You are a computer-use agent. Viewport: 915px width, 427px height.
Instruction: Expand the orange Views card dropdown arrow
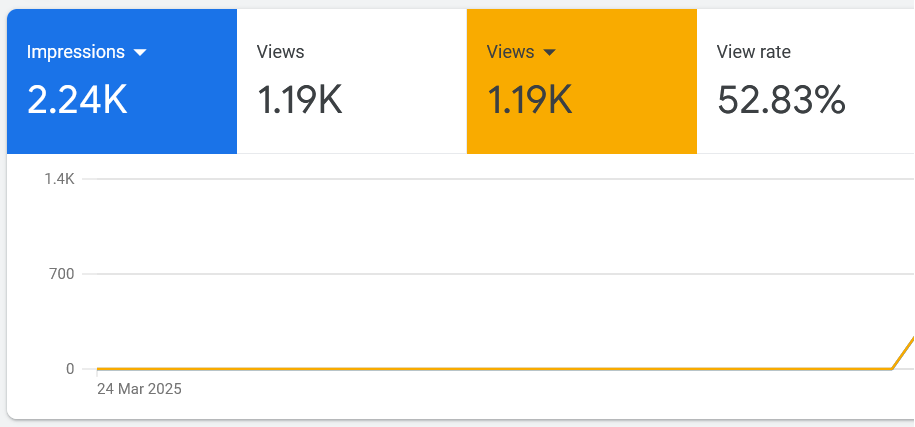pyautogui.click(x=549, y=53)
